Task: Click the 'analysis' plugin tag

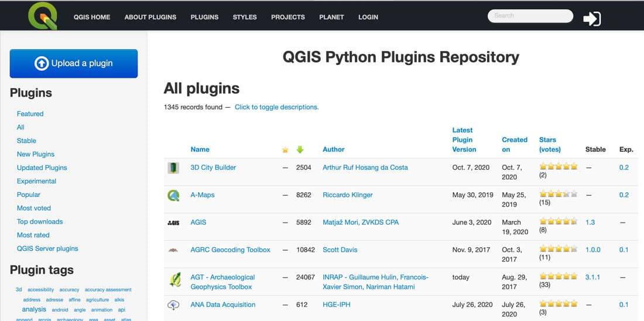Action: click(x=34, y=309)
